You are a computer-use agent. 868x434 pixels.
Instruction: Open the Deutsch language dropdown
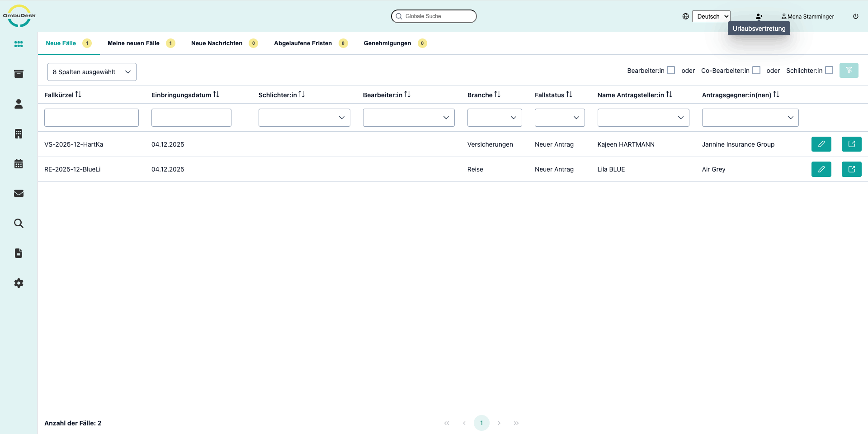coord(711,16)
